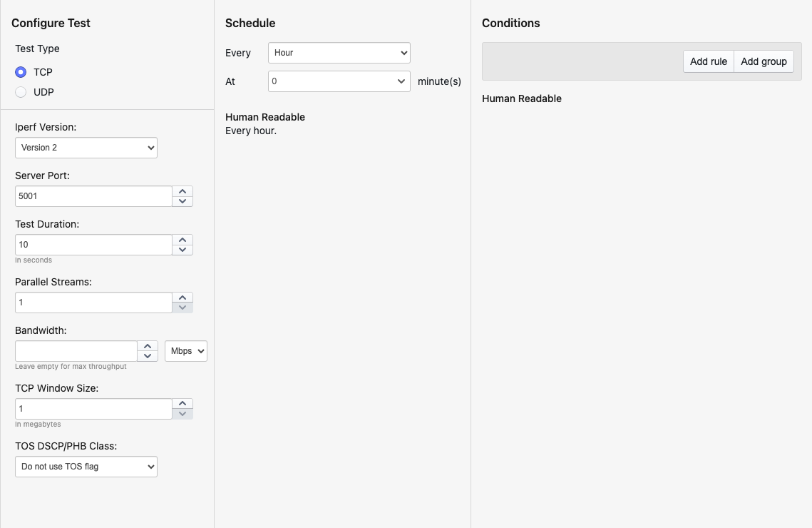Increase the Server Port value

click(183, 191)
